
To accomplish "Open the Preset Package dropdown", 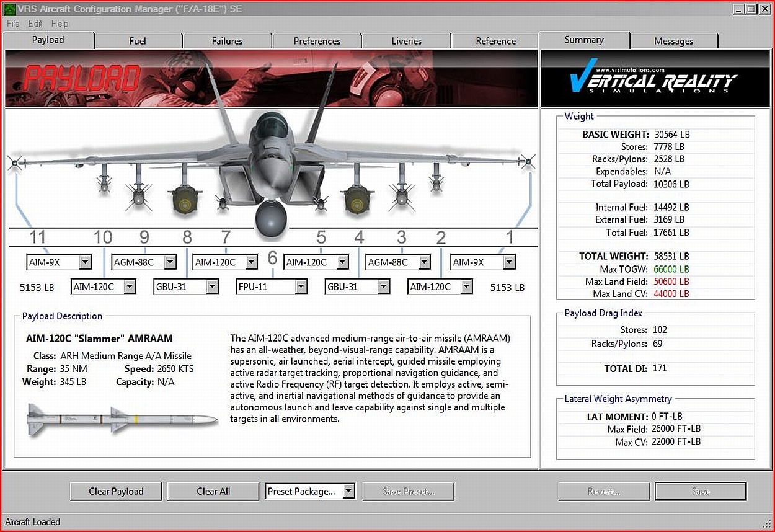I will (x=348, y=491).
